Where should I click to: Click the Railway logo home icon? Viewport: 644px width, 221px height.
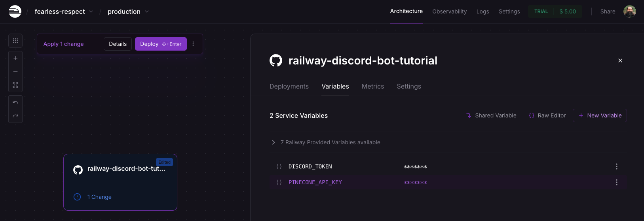click(15, 11)
